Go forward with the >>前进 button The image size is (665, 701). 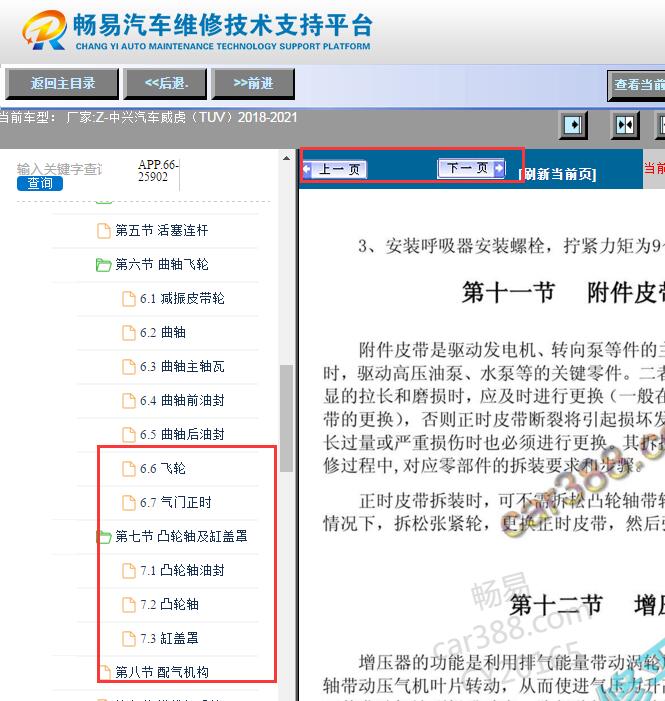click(253, 84)
